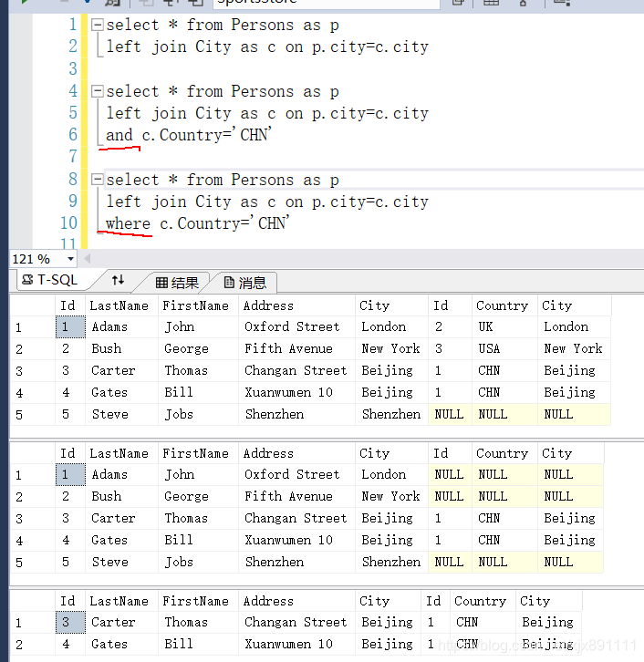Select 'Jobs' in the second result grid
This screenshot has width=644, height=662.
[198, 562]
